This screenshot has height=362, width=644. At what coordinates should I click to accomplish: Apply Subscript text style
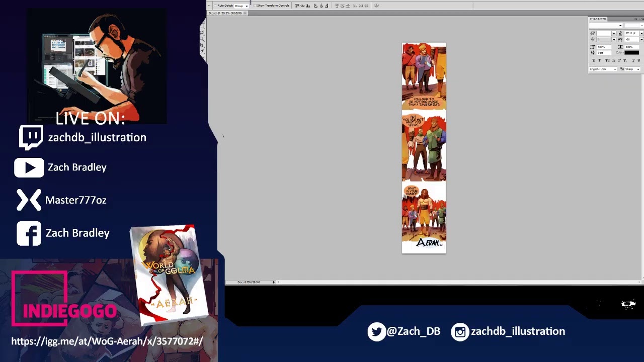[x=625, y=60]
